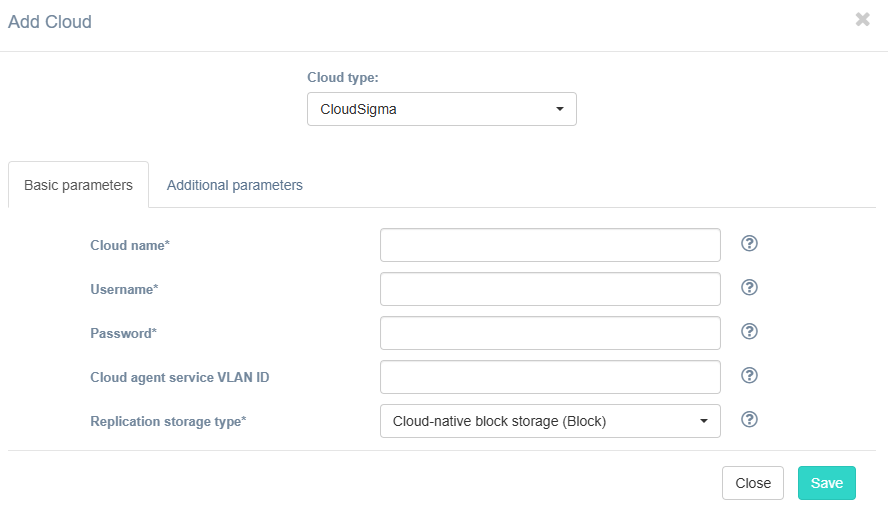Click the 'Add Cloud' dialog title

pyautogui.click(x=50, y=22)
